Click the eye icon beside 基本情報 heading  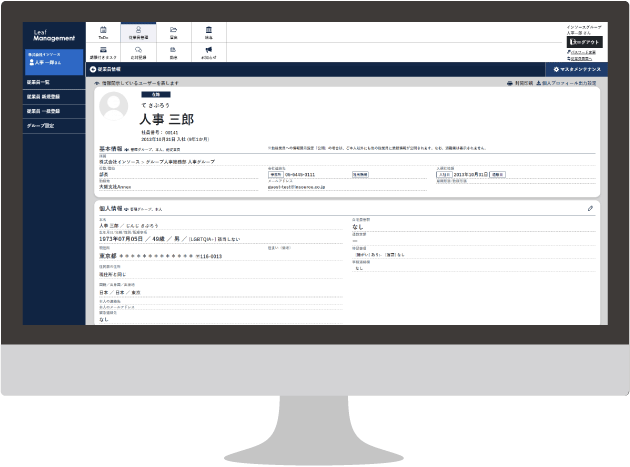tap(127, 150)
